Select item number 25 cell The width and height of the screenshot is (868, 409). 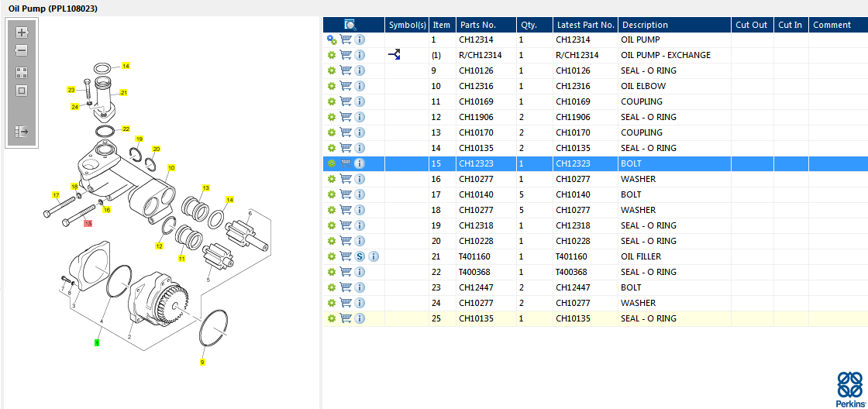pos(443,319)
